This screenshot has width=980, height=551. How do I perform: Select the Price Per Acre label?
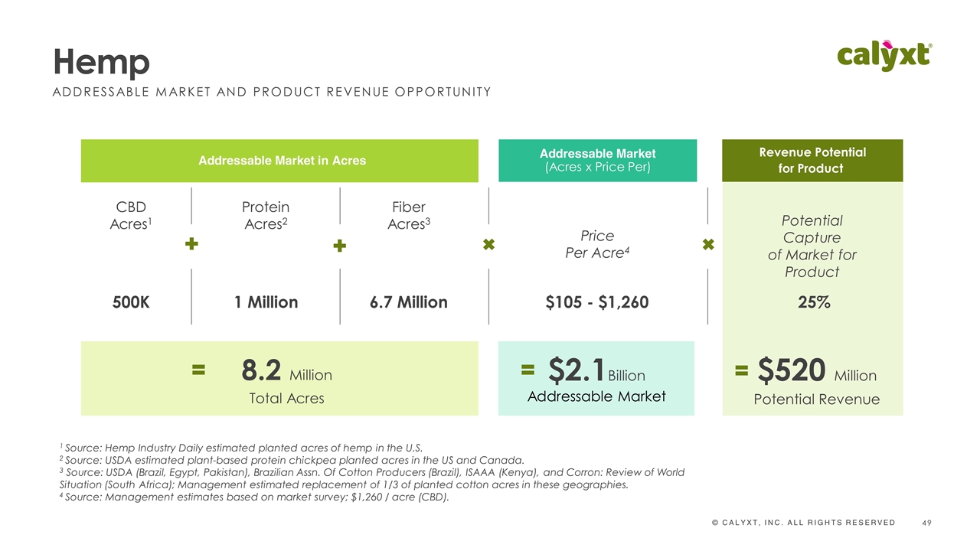[597, 244]
